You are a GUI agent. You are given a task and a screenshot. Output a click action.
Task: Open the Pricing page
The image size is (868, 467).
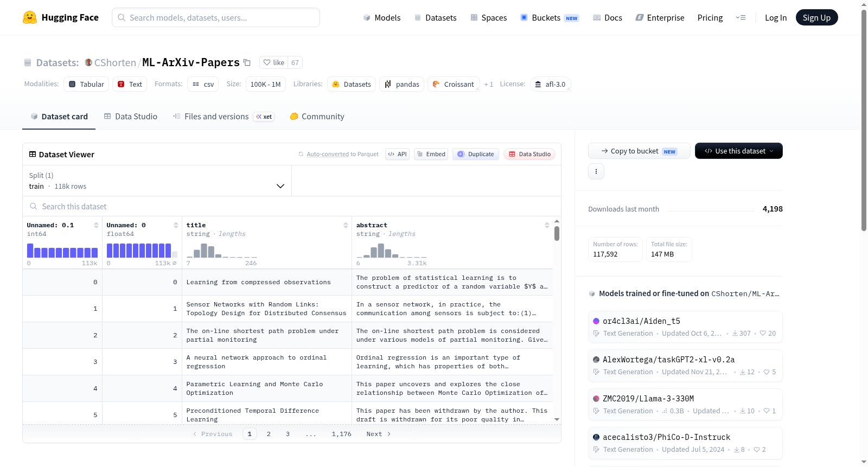pyautogui.click(x=710, y=17)
